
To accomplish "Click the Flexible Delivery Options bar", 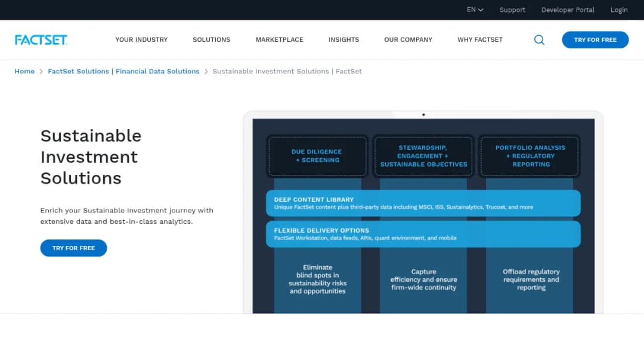I will pos(423,234).
